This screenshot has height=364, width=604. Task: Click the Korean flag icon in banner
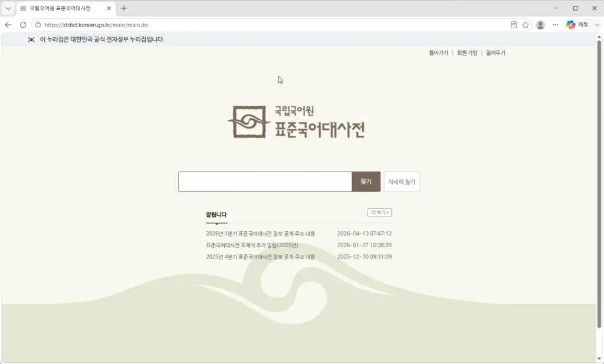tap(31, 40)
